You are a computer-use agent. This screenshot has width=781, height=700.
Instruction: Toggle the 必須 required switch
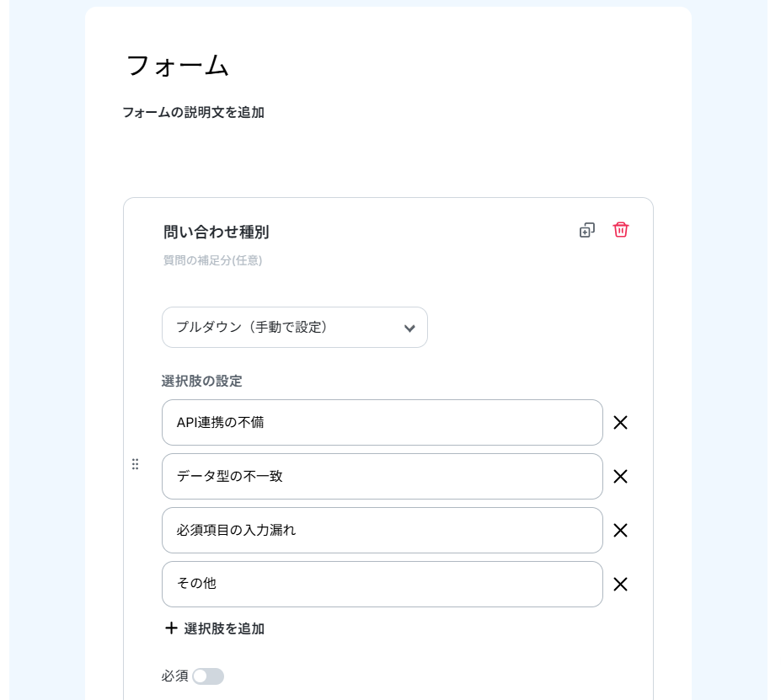click(x=208, y=676)
